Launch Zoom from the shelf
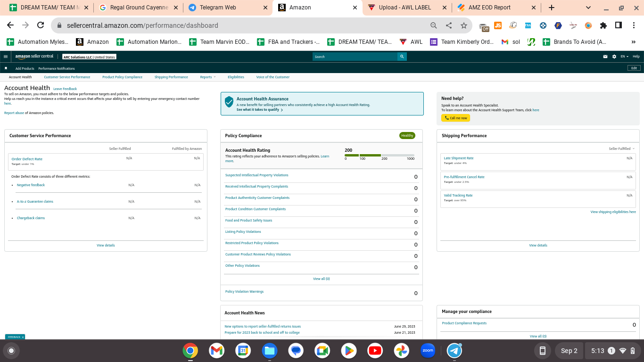Viewport: 644px width, 362px height. (x=428, y=351)
